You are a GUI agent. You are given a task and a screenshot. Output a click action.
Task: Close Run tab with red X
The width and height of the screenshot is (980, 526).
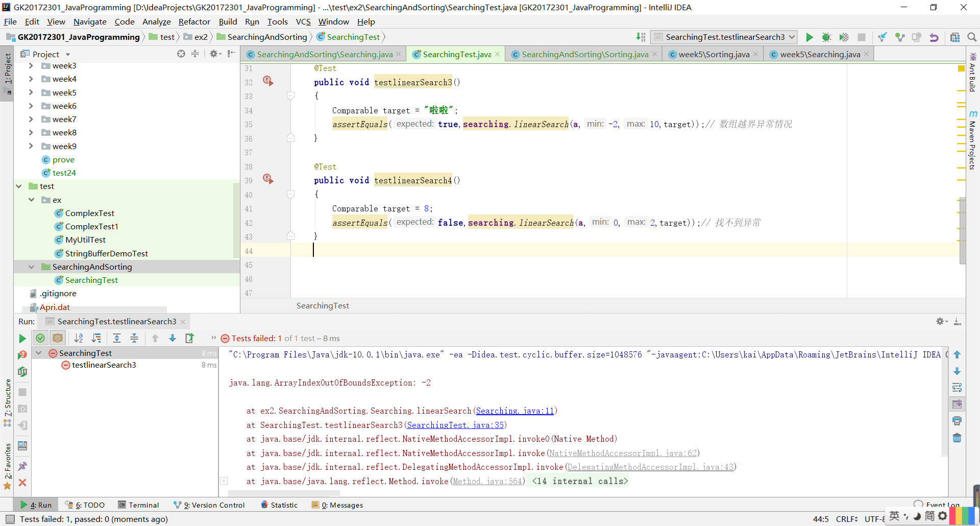pos(22,483)
